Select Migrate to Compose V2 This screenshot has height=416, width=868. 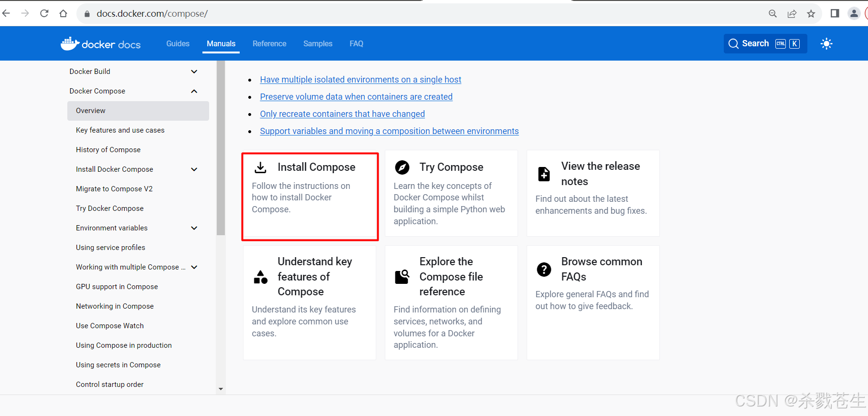[114, 189]
